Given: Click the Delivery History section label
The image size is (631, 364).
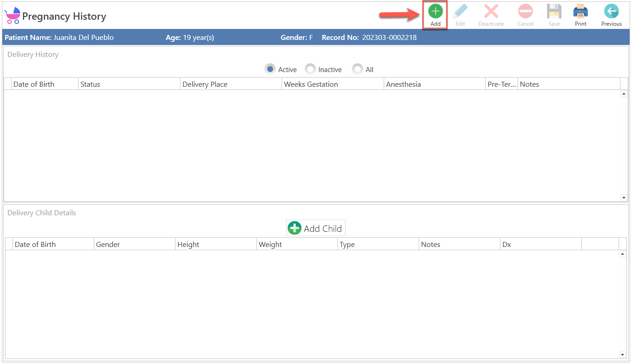Looking at the screenshot, I should 33,54.
